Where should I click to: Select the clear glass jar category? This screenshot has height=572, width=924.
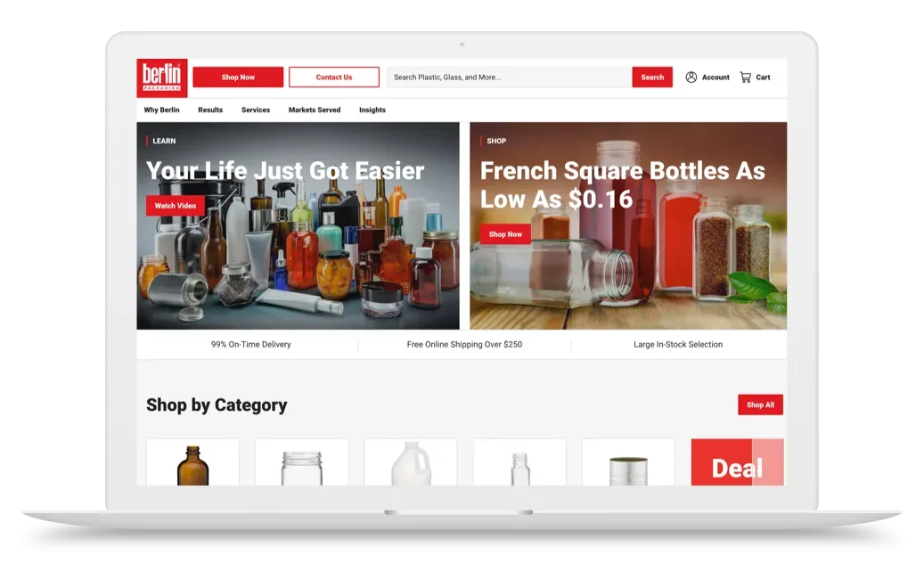(301, 463)
